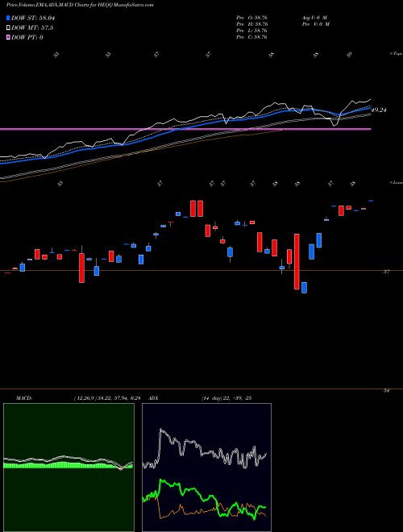The image size is (403, 532).
Task: Click the 'Pre V: 0 M' value
Action: click(x=315, y=24)
